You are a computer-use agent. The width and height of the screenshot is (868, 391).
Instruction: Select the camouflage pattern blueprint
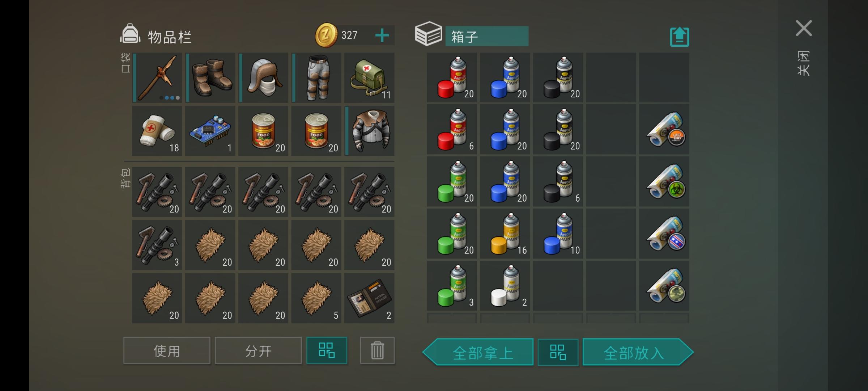point(664,286)
